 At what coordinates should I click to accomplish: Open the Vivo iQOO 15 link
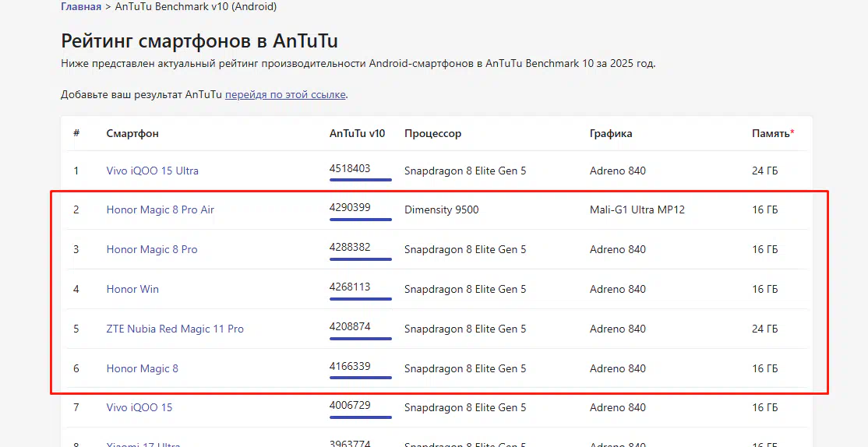139,408
